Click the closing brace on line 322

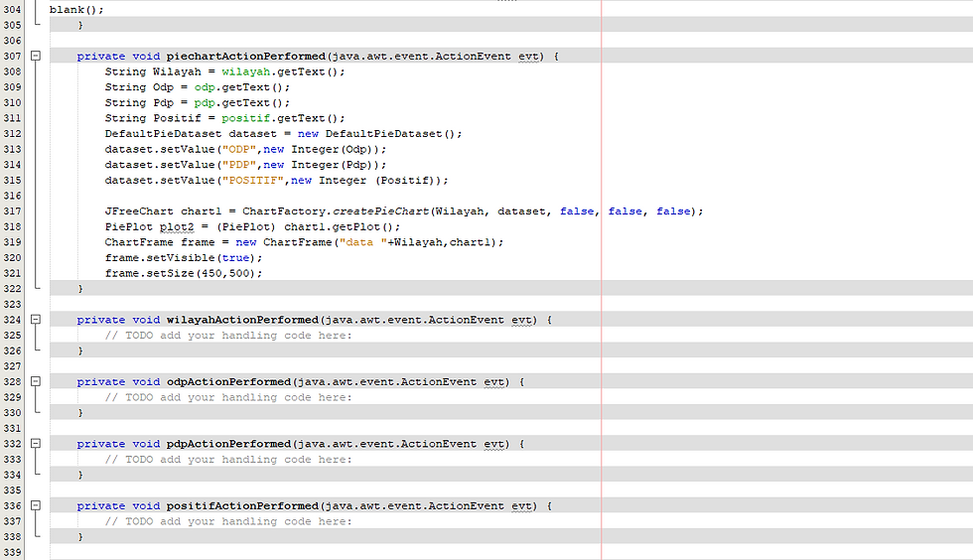80,289
